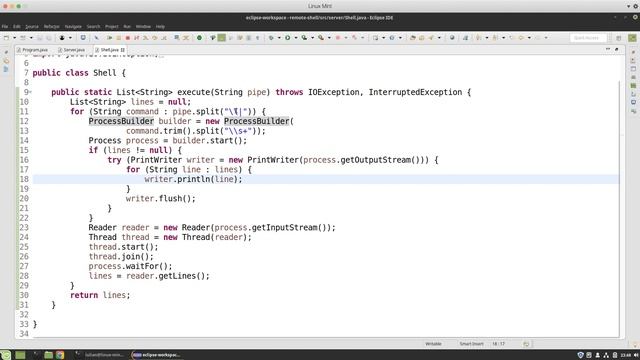Image resolution: width=640 pixels, height=360 pixels.
Task: Expand the Back navigation dropdown arrow
Action: (x=529, y=38)
